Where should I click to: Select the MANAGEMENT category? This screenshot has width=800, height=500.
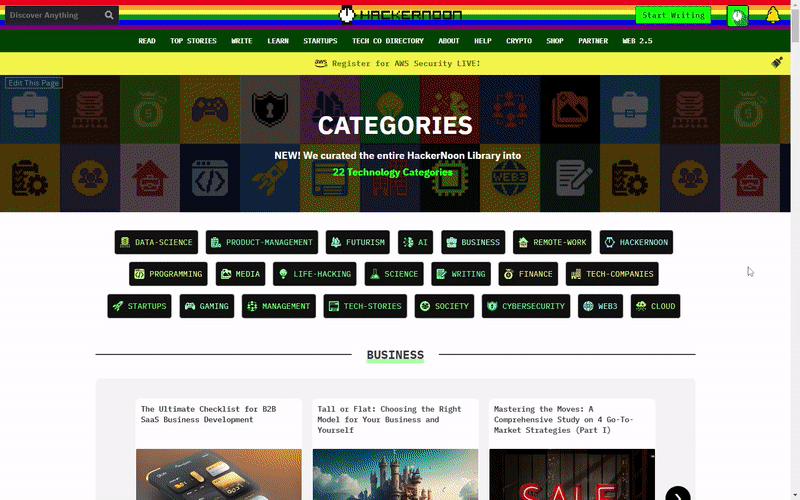(279, 306)
